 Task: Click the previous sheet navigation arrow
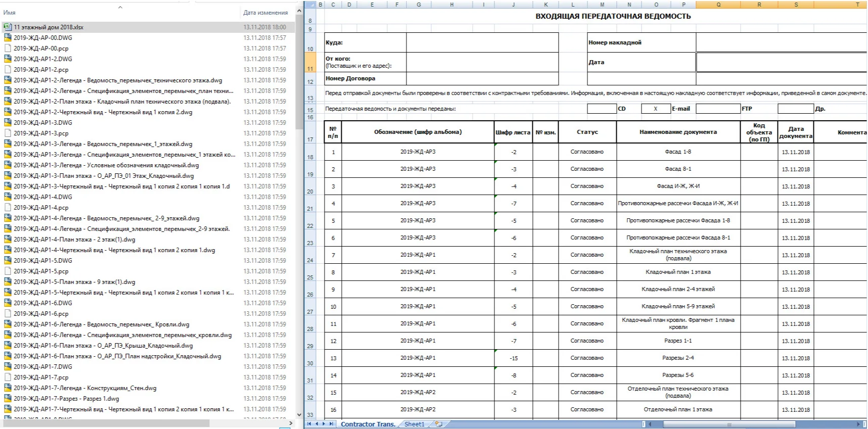click(x=317, y=424)
